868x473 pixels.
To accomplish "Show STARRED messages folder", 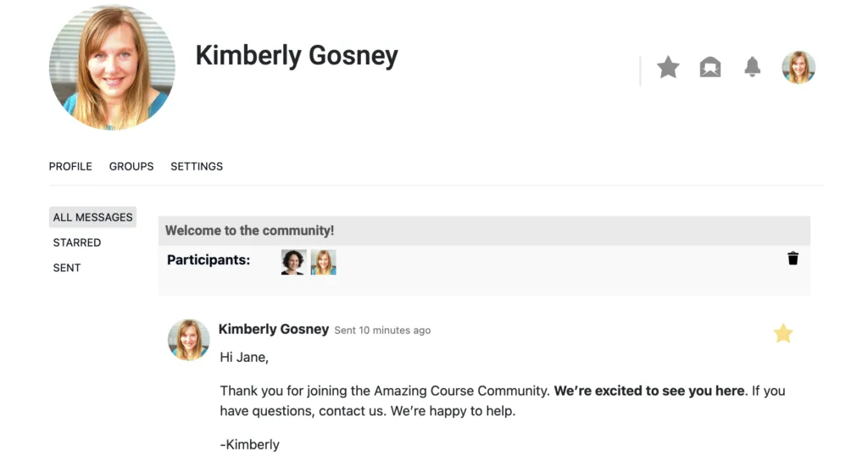I will pos(77,242).
